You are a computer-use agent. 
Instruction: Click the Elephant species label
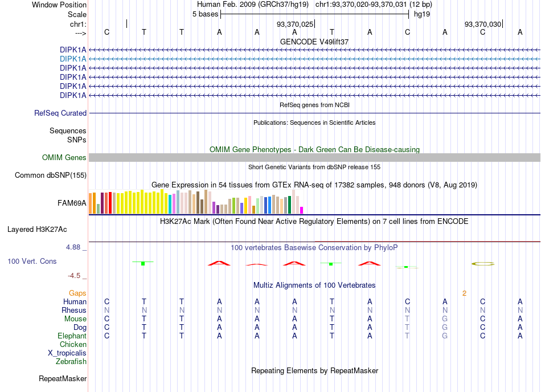[72, 336]
